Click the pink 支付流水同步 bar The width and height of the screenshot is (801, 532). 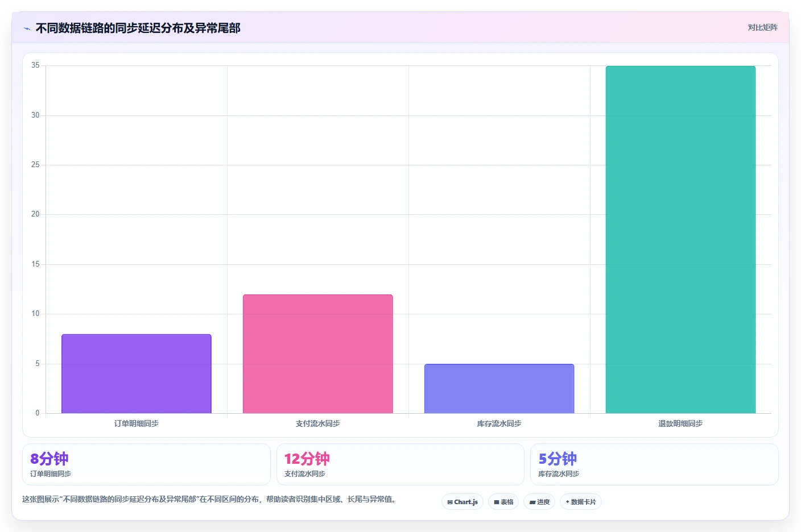pos(317,354)
